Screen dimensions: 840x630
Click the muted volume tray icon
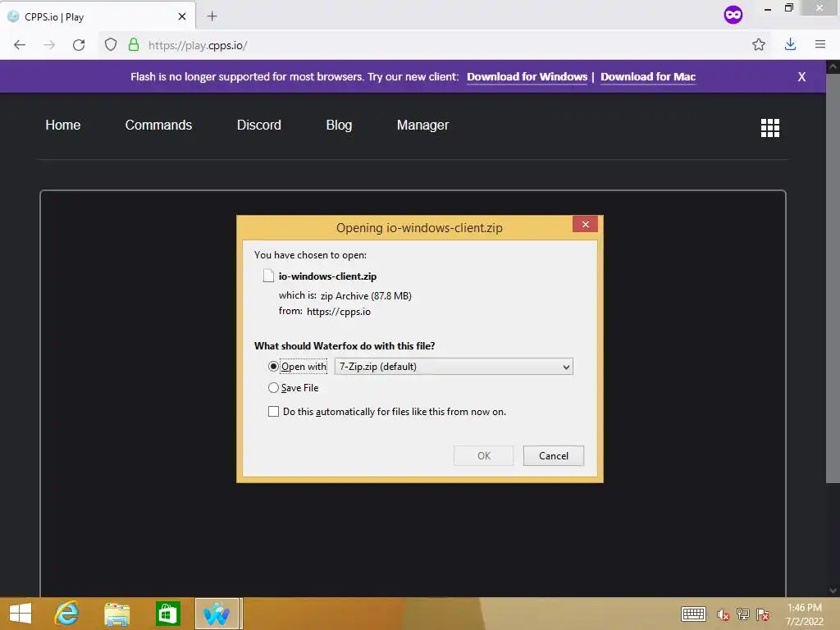723,614
